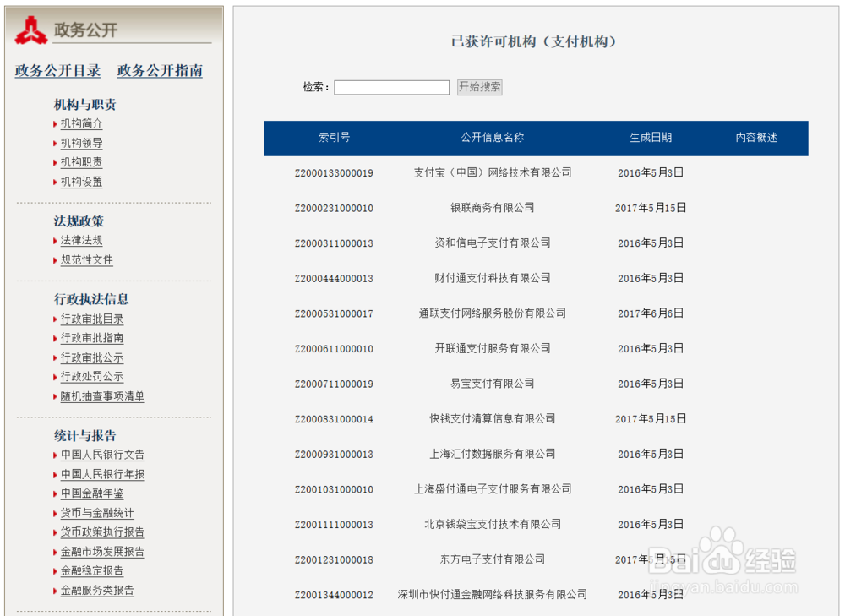The width and height of the screenshot is (845, 616).
Task: Open 支付宝（中国）网络技术有限公司 entry
Action: tap(493, 172)
